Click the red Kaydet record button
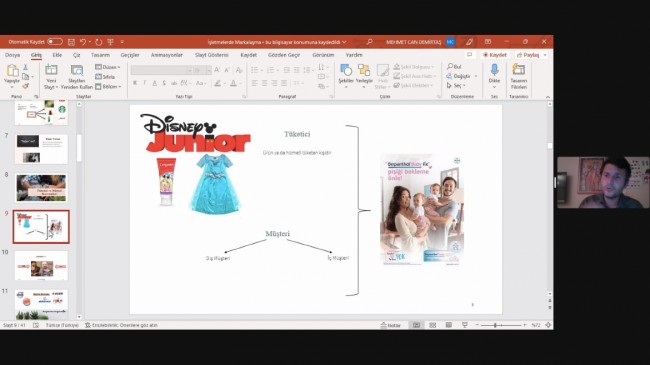This screenshot has height=365, width=650. (495, 55)
